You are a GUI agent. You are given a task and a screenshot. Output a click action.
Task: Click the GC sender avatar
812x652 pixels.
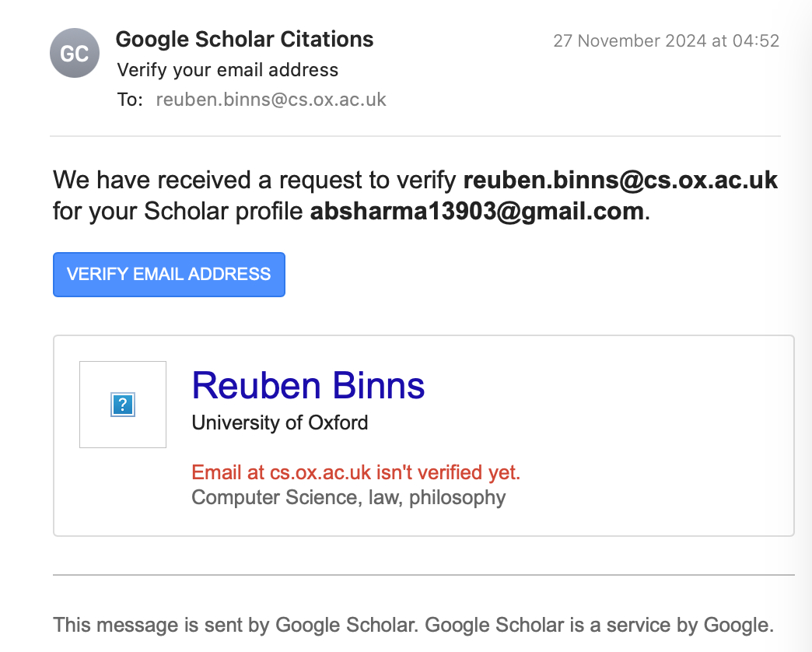tap(75, 53)
